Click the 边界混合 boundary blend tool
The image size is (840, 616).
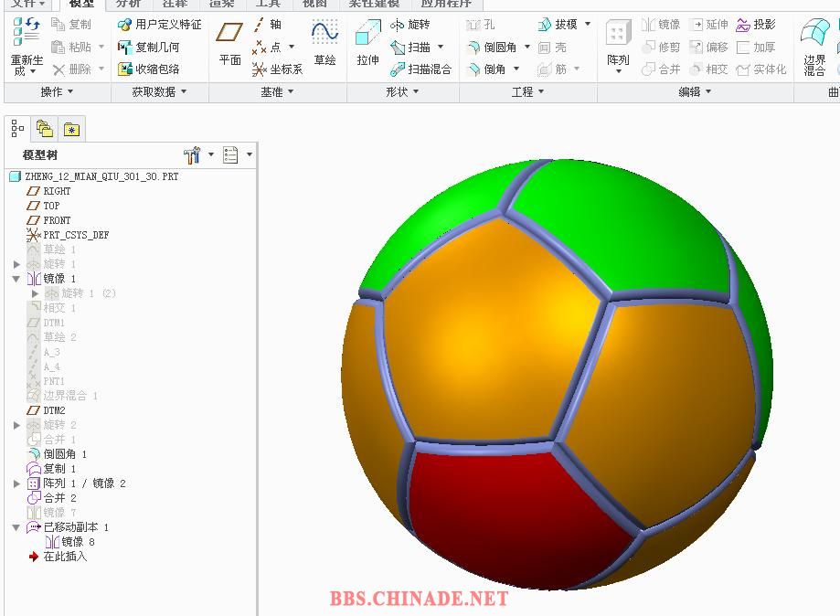pyautogui.click(x=814, y=48)
